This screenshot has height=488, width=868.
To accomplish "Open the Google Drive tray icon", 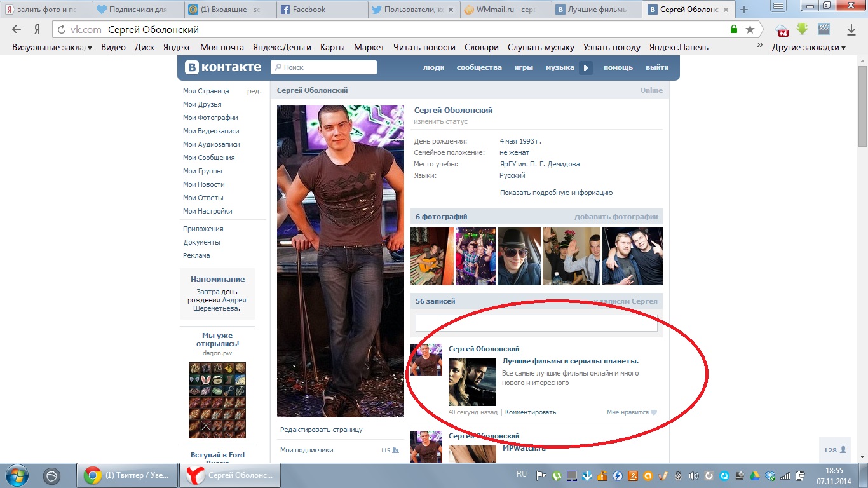I will (755, 476).
